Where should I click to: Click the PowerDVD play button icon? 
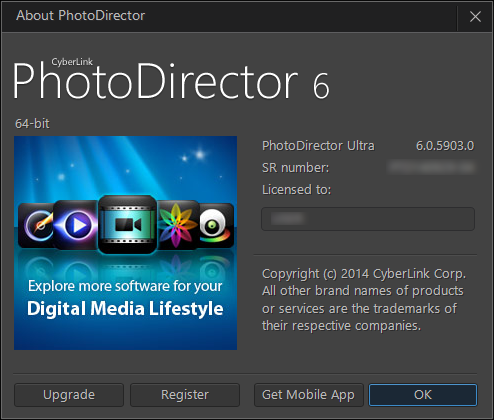coord(76,225)
